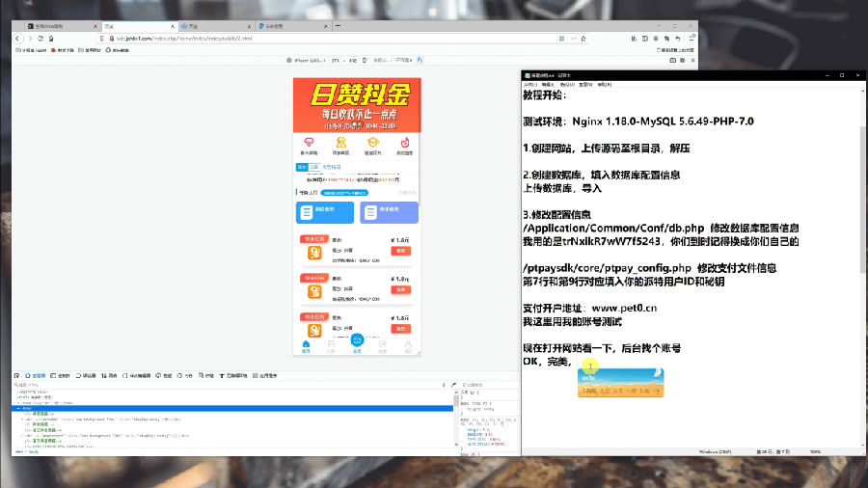Tap the orange customer service icon on phone page
This screenshot has height=488, width=868.
[x=341, y=143]
